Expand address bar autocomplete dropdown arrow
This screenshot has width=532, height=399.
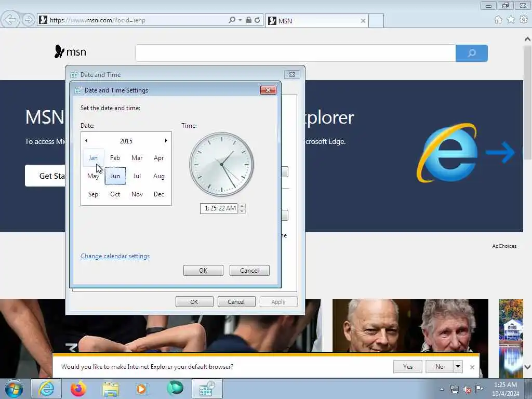point(240,20)
